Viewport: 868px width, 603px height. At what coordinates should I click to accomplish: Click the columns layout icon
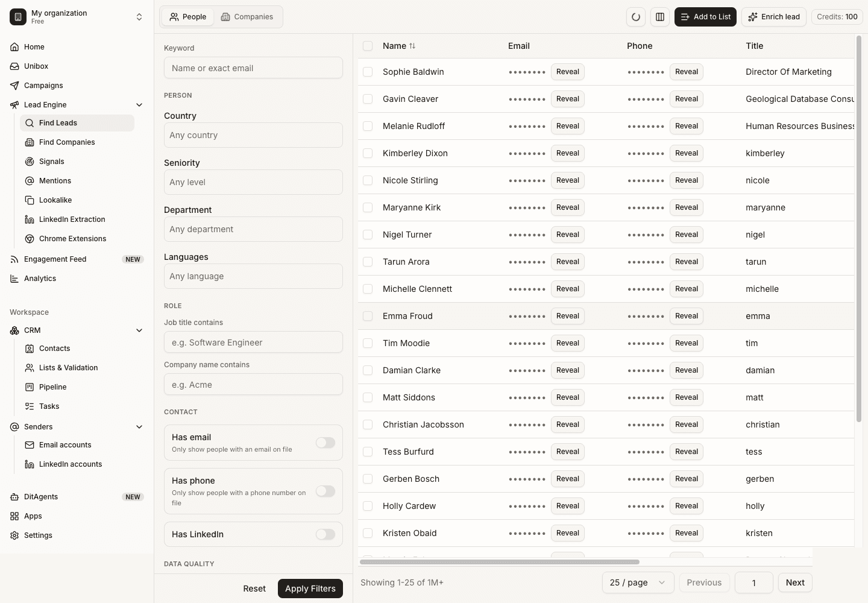pyautogui.click(x=660, y=17)
